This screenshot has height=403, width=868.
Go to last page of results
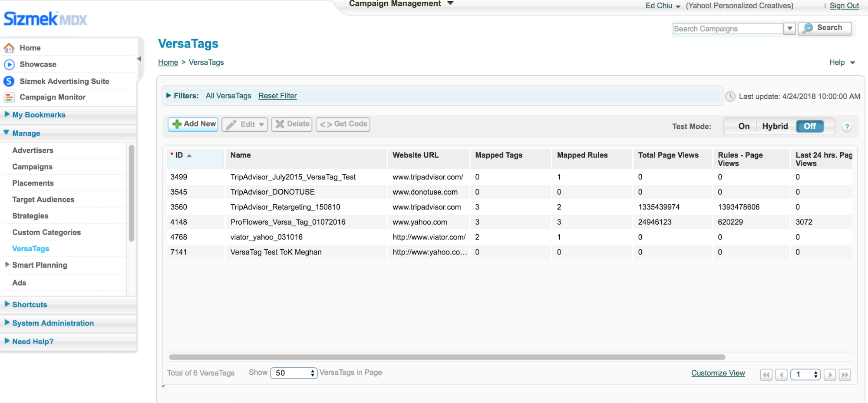coord(845,375)
